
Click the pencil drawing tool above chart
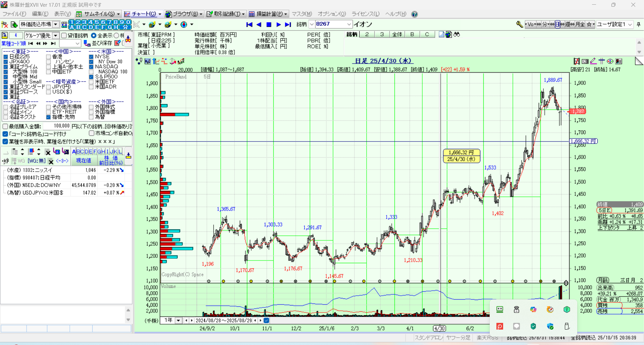pyautogui.click(x=593, y=61)
